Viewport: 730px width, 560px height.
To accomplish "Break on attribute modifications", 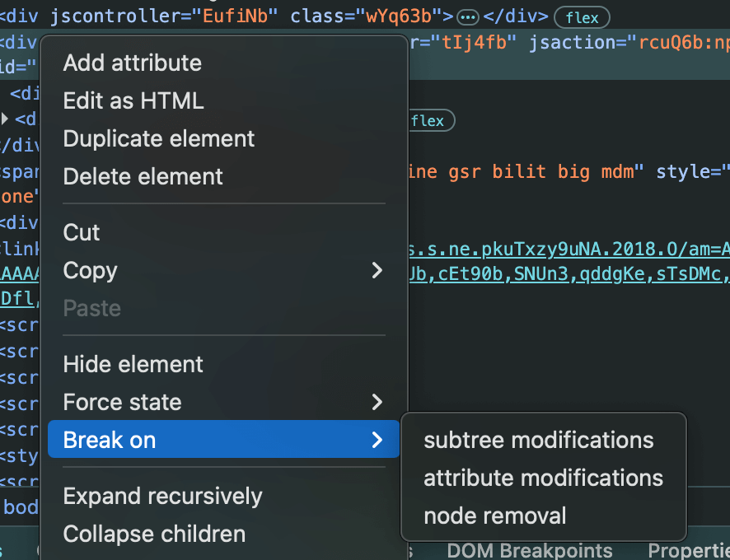I will pyautogui.click(x=543, y=478).
